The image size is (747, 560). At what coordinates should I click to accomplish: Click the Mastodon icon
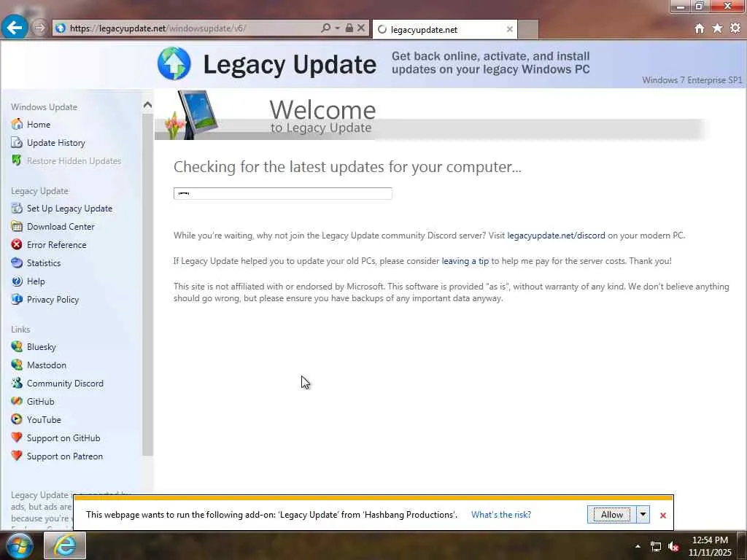(17, 365)
